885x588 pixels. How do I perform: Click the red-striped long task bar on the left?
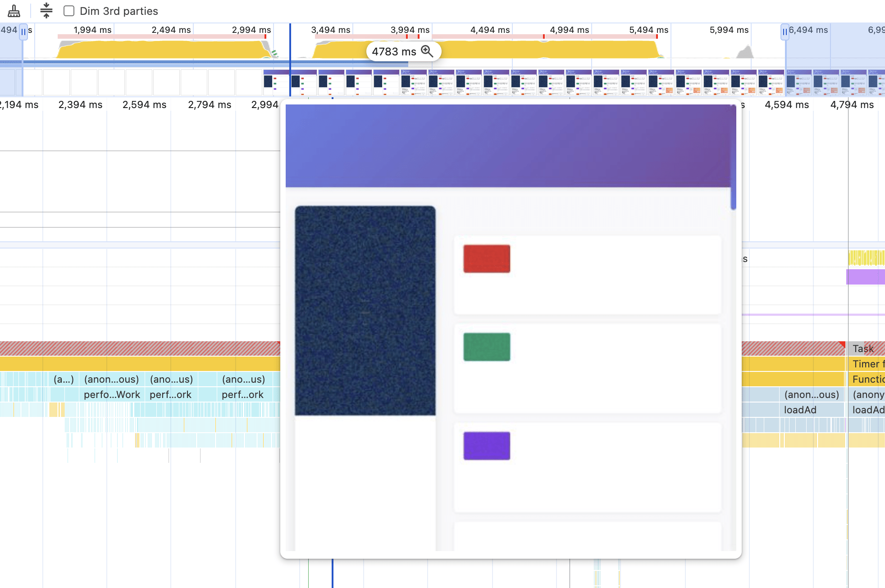pos(135,348)
